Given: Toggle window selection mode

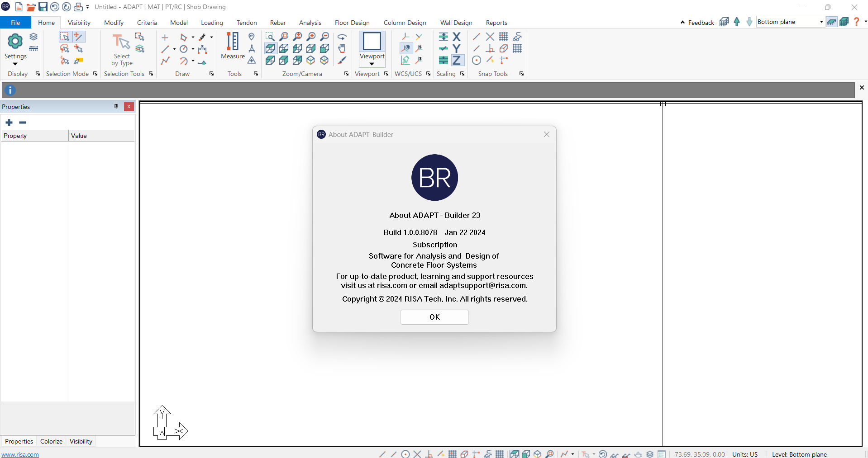Looking at the screenshot, I should [64, 37].
